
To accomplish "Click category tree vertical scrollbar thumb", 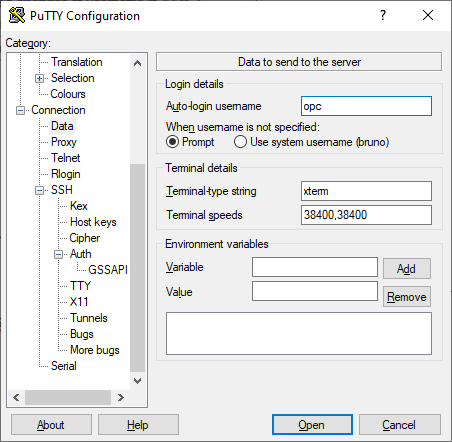I will (137, 268).
